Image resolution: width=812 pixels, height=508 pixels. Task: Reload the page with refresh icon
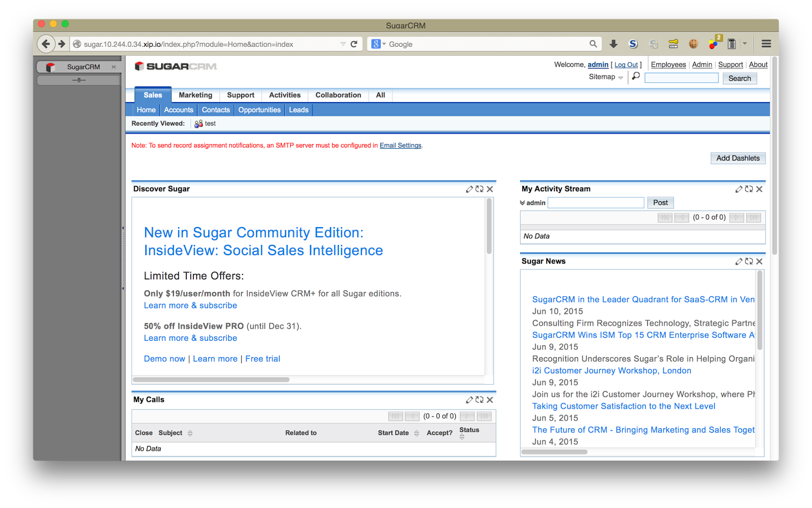354,44
